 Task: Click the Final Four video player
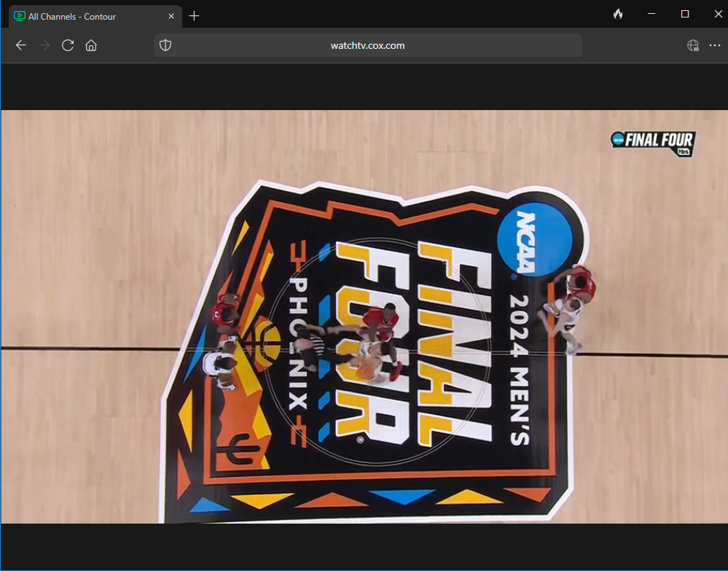tap(364, 316)
